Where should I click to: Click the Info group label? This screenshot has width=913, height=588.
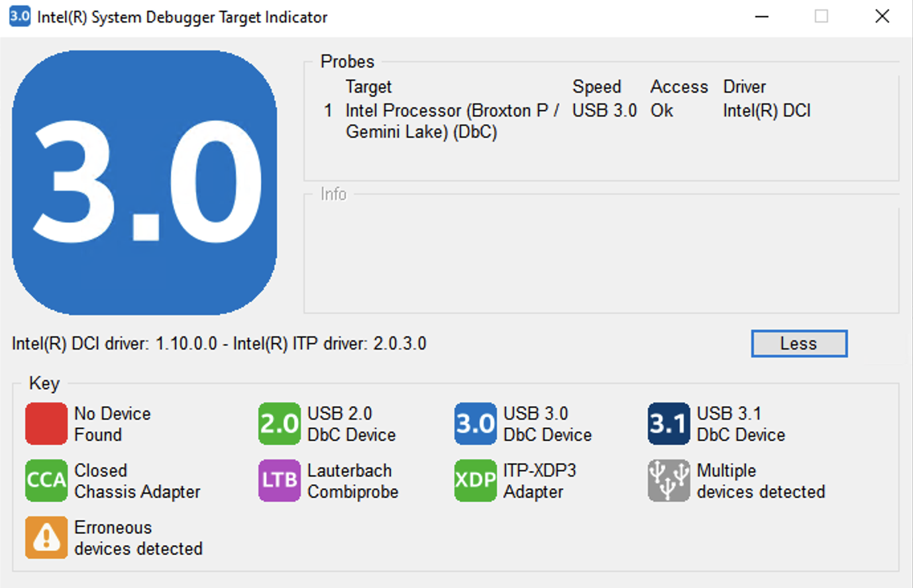point(333,194)
